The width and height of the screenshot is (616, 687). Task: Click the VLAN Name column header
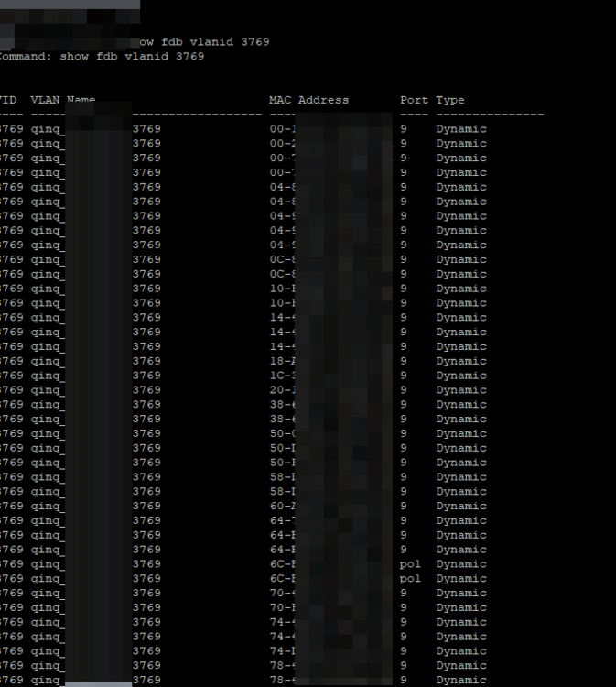tap(62, 100)
